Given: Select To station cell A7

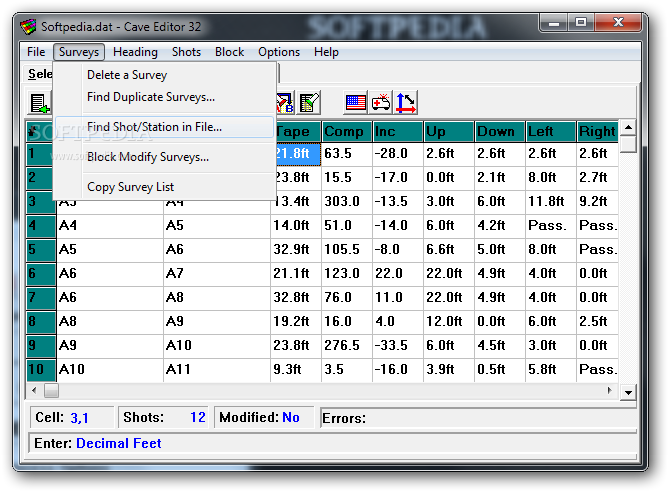Looking at the screenshot, I should click(217, 273).
